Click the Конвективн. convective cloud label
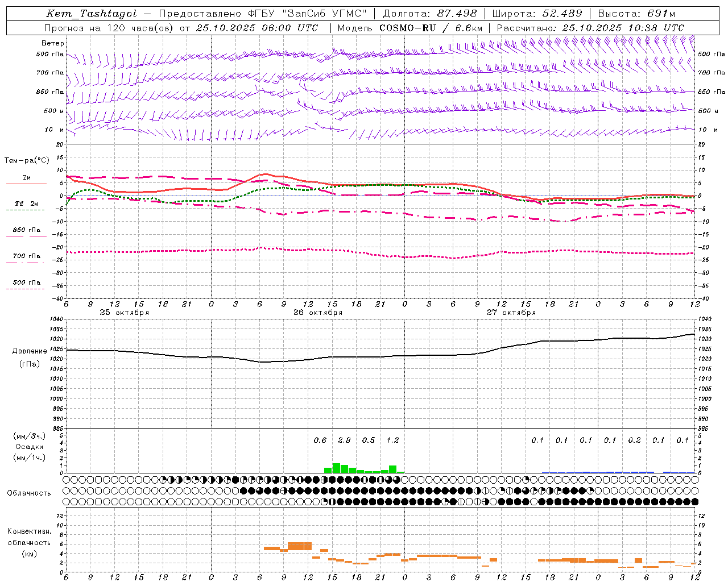Image resolution: width=728 pixels, height=582 pixels. coord(29,531)
